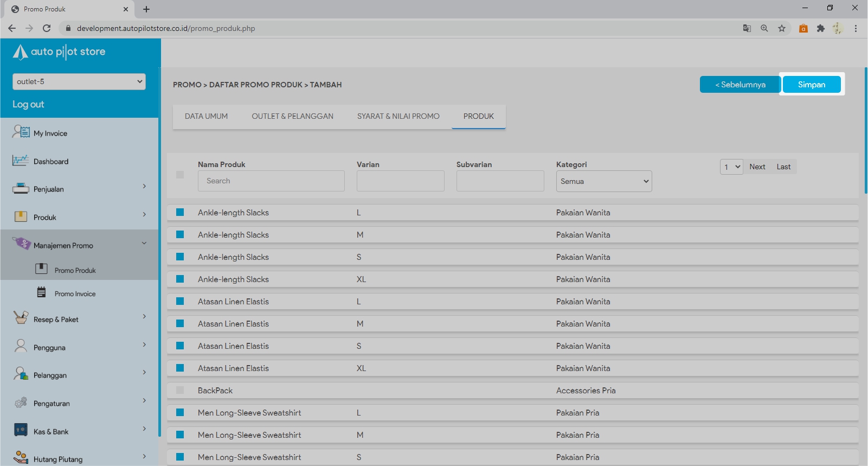Click the Pengaturan gears icon
This screenshot has width=868, height=466.
tap(21, 403)
